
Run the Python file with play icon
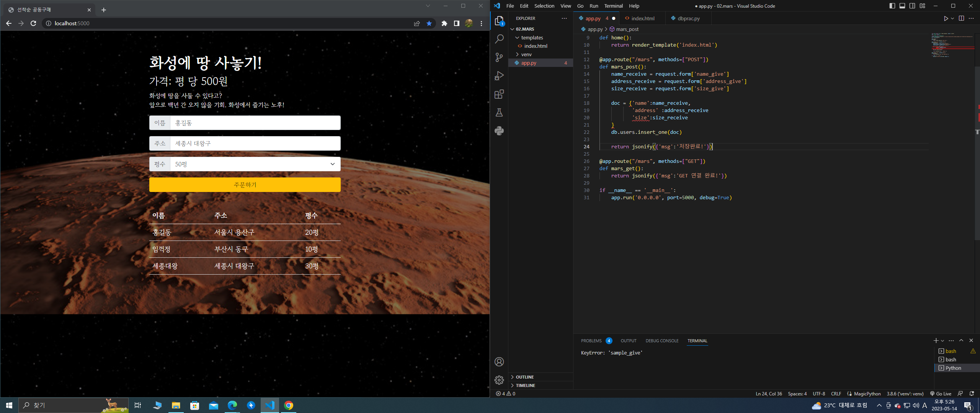pyautogui.click(x=946, y=18)
